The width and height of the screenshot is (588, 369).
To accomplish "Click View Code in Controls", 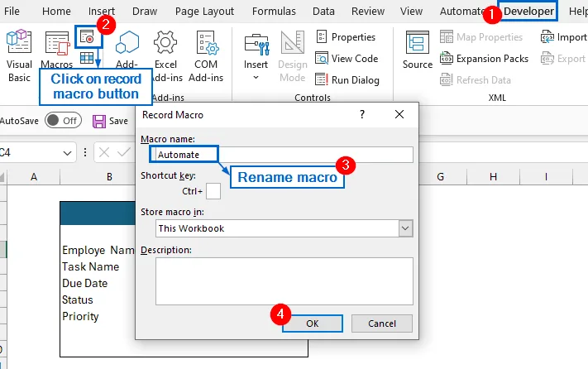I will click(x=347, y=59).
